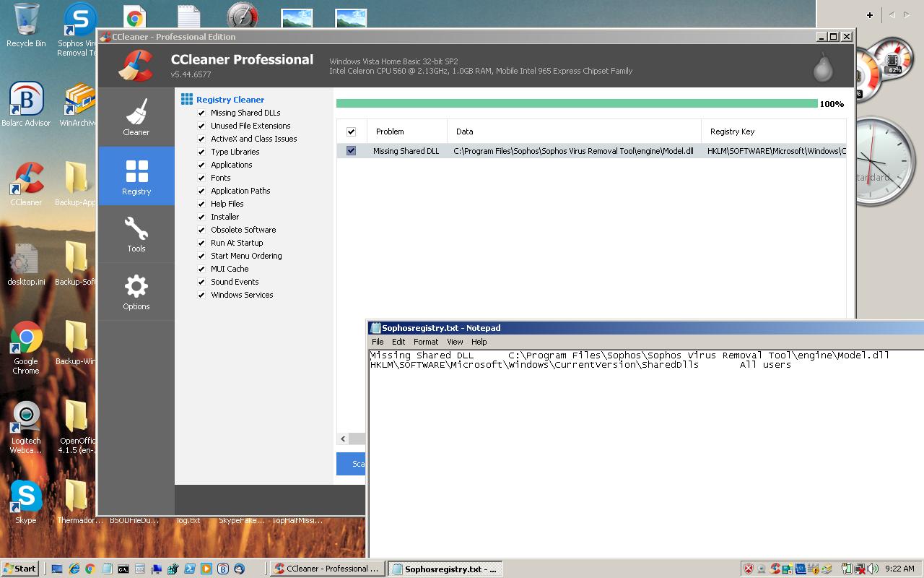Toggle ActiveX and Class Issues checkbox
The height and width of the screenshot is (578, 924).
point(201,139)
